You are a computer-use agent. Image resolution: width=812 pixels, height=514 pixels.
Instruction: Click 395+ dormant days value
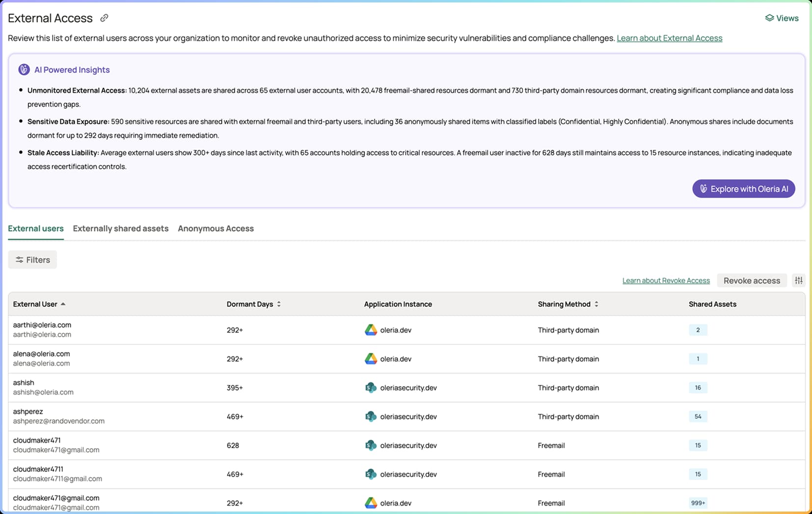click(x=235, y=388)
